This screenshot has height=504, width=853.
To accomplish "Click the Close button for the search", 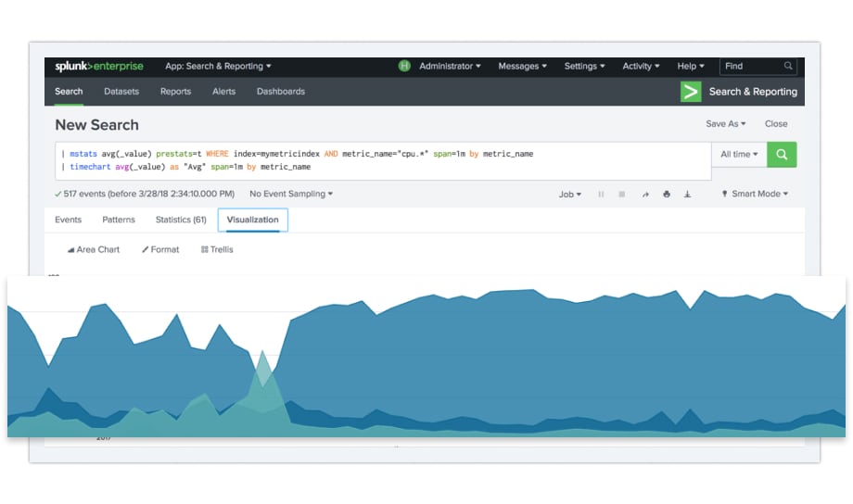I will [776, 124].
